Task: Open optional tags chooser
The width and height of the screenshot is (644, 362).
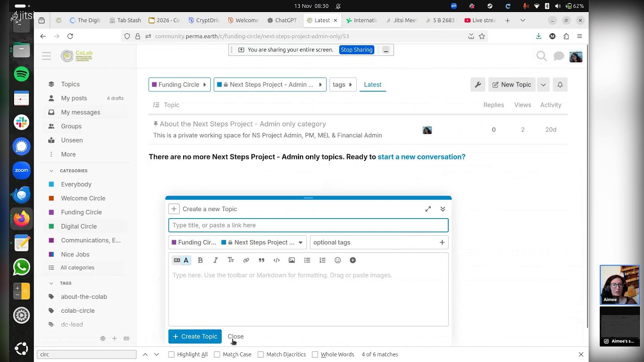Action: tap(379, 242)
